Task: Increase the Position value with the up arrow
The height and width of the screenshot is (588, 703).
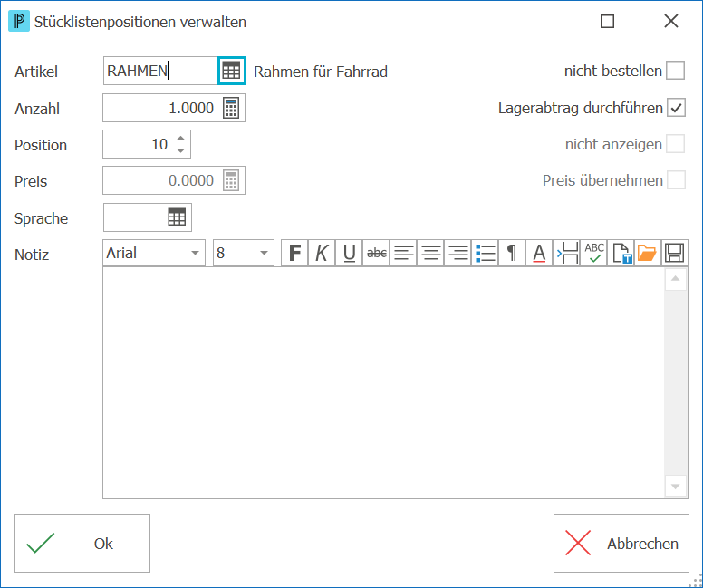Action: pyautogui.click(x=180, y=139)
